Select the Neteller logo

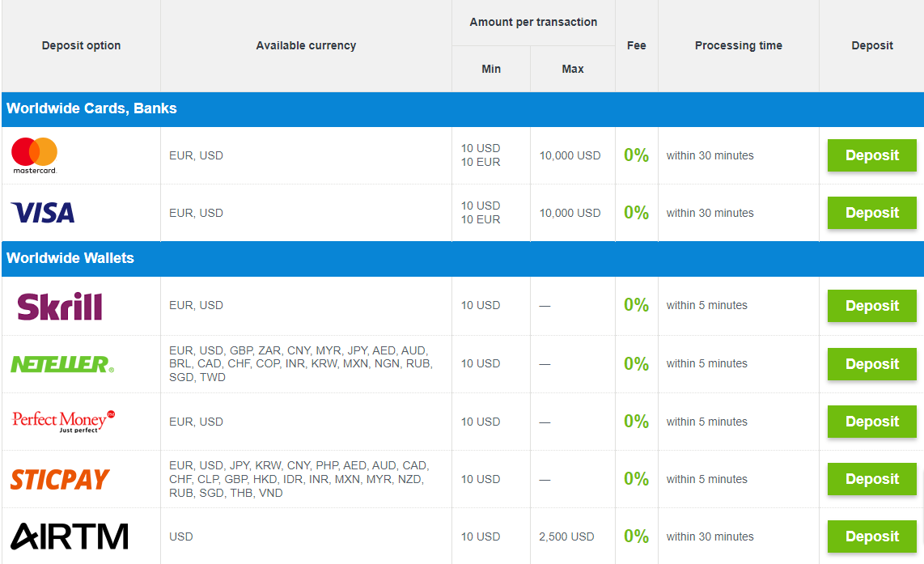[62, 364]
